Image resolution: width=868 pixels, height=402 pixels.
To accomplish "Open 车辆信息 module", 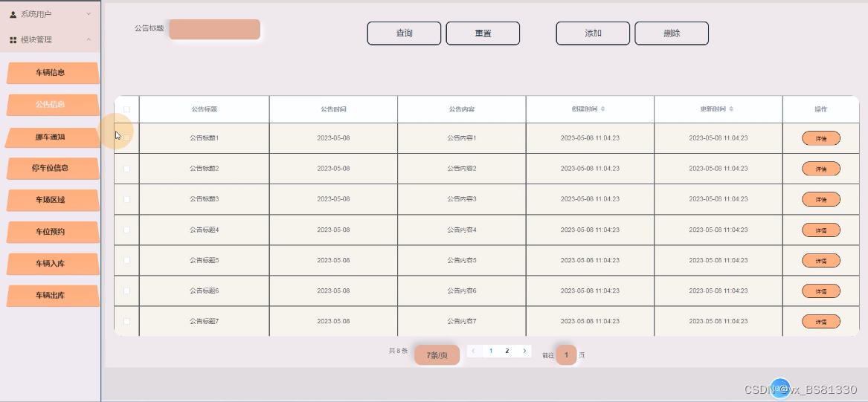I will (53, 73).
